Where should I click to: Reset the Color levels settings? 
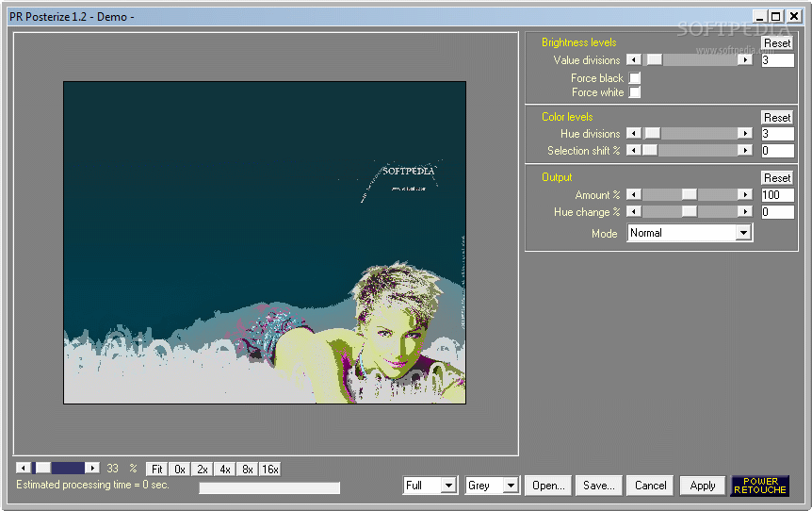(x=777, y=118)
